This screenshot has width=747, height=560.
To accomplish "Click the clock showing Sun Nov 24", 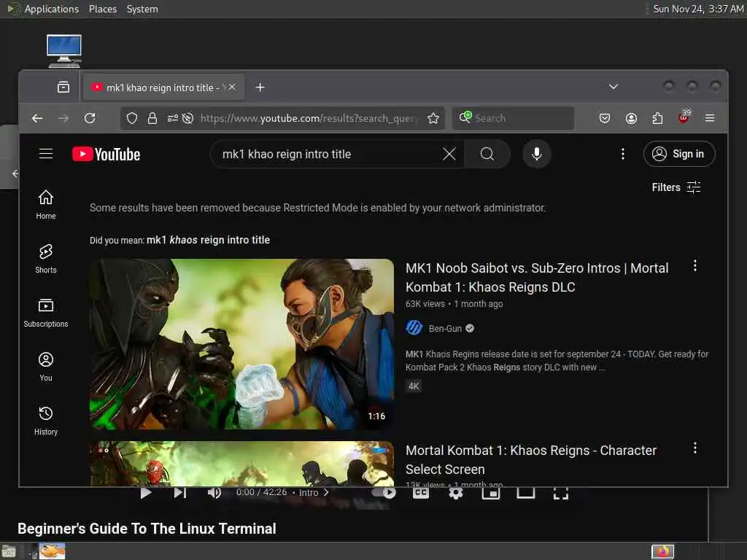I will coord(698,9).
